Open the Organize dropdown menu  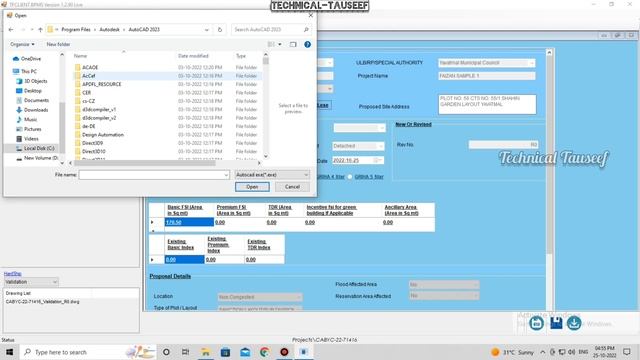click(22, 44)
